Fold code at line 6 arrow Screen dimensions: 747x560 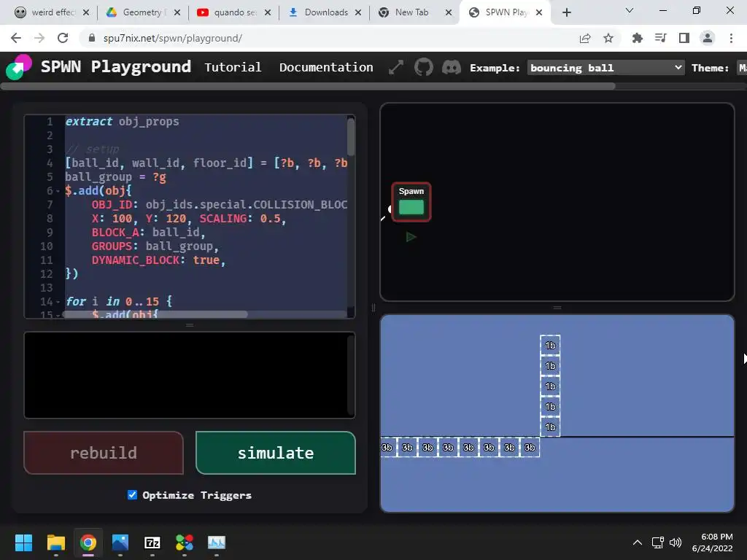pyautogui.click(x=58, y=192)
